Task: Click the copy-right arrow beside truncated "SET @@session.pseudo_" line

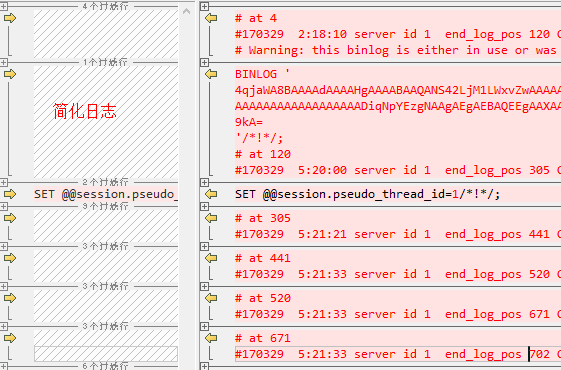Action: [x=10, y=194]
